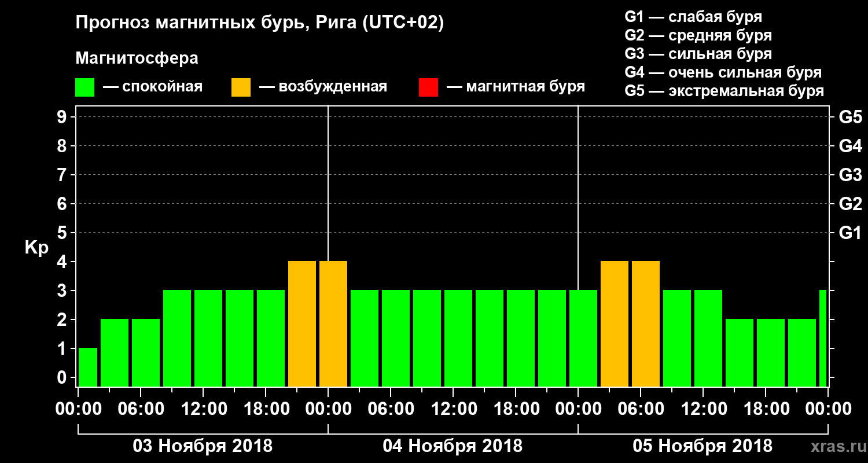Click the 'Магнитосфера' heading
The image size is (868, 463).
(x=137, y=58)
